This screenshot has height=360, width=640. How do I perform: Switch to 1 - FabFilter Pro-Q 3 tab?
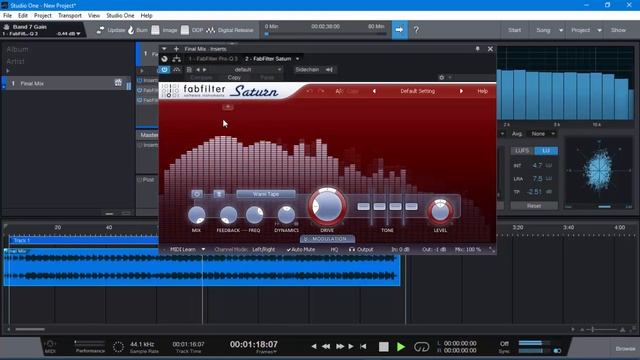213,59
